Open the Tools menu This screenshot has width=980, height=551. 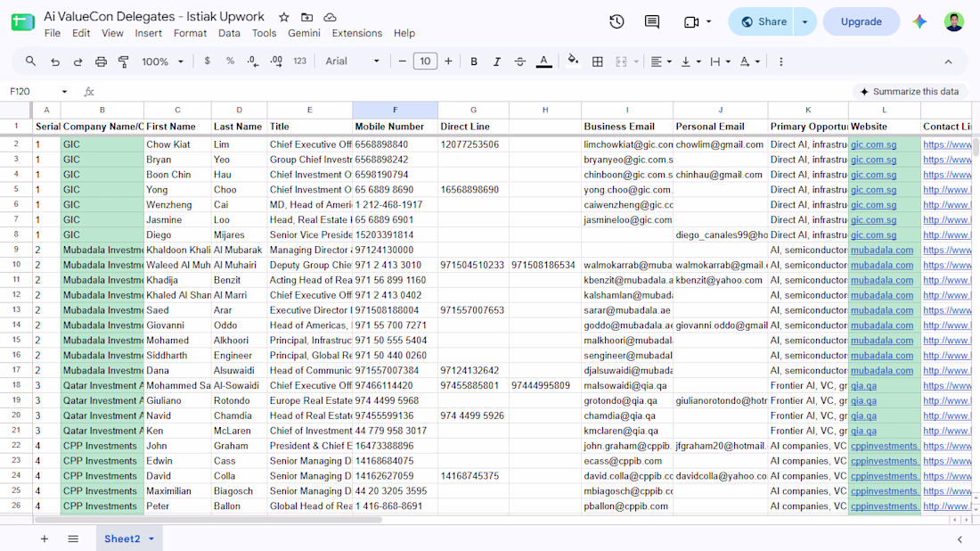(x=264, y=33)
